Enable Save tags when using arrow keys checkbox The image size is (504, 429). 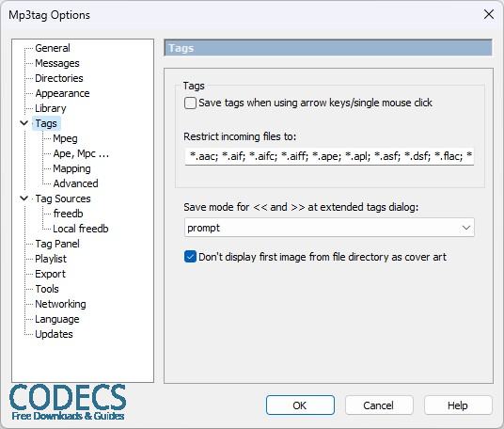[190, 103]
